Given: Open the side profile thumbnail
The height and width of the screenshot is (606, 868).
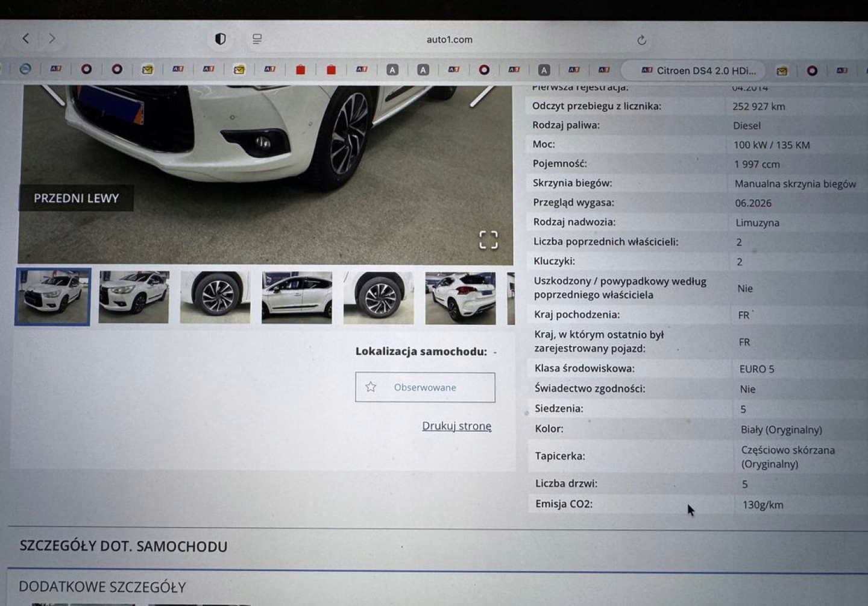Looking at the screenshot, I should [x=297, y=298].
